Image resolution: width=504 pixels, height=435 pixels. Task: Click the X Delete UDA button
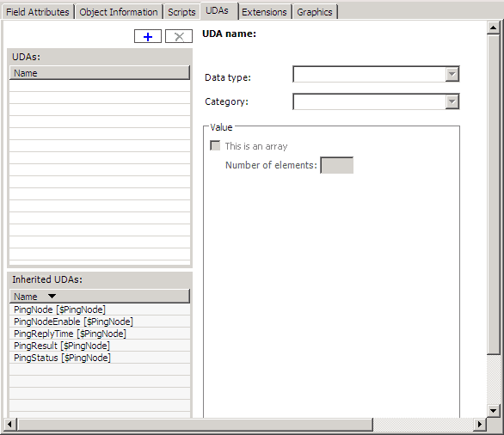[x=179, y=36]
